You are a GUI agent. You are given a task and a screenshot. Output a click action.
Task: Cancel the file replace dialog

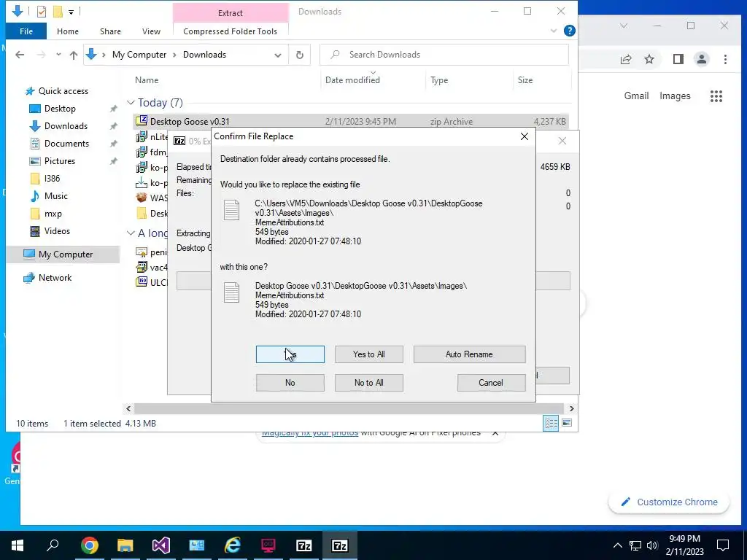point(491,382)
